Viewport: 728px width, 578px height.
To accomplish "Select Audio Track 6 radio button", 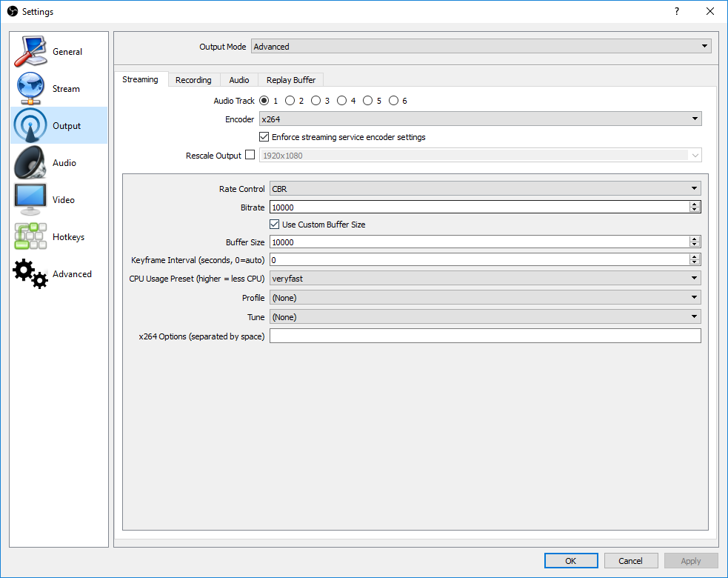I will [394, 100].
